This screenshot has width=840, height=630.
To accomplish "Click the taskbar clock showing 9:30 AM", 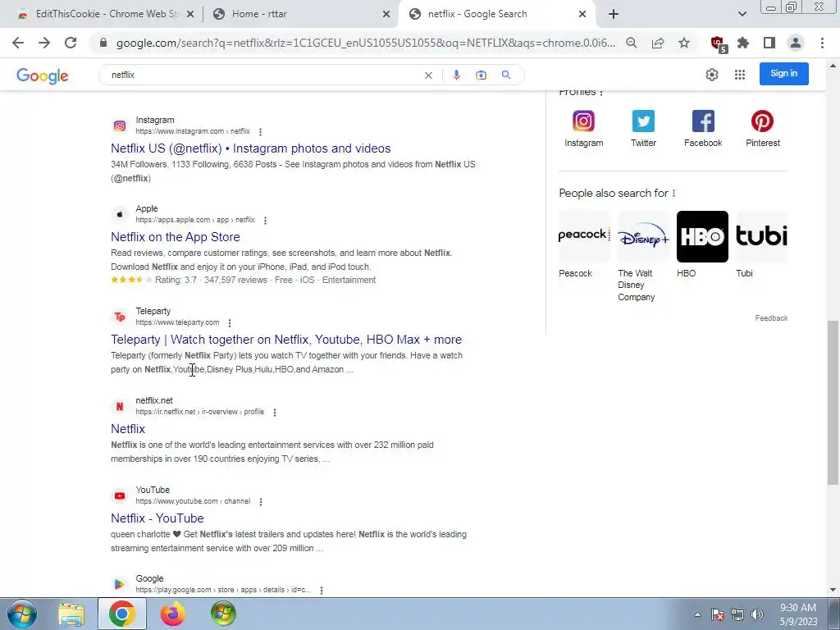I will 798,614.
